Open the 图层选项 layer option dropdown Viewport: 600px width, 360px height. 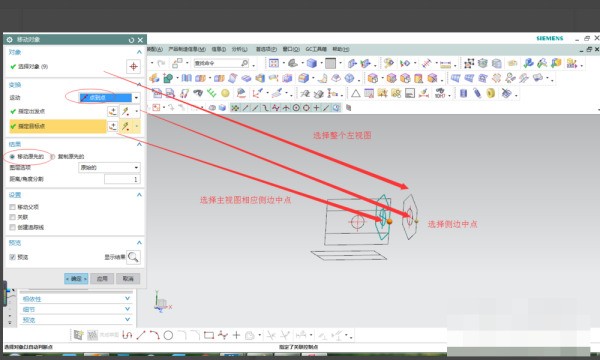109,168
